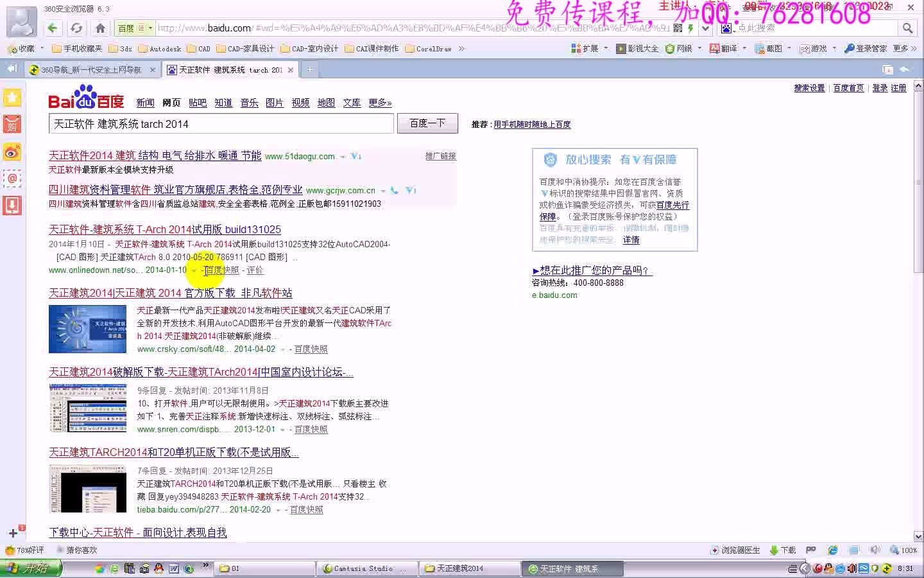Switch to 地图 map search
Screen dimensions: 924x578
pyautogui.click(x=326, y=103)
